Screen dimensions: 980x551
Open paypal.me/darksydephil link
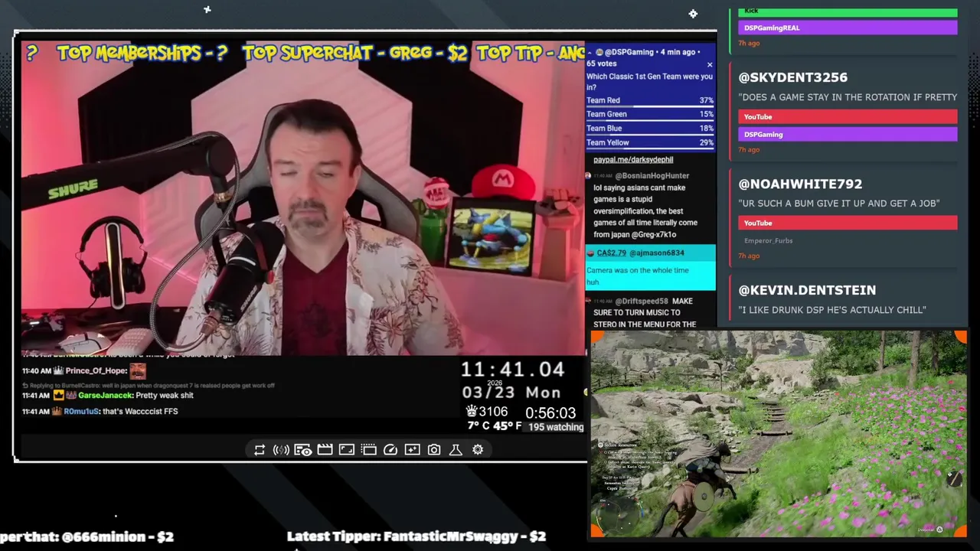[x=633, y=160]
